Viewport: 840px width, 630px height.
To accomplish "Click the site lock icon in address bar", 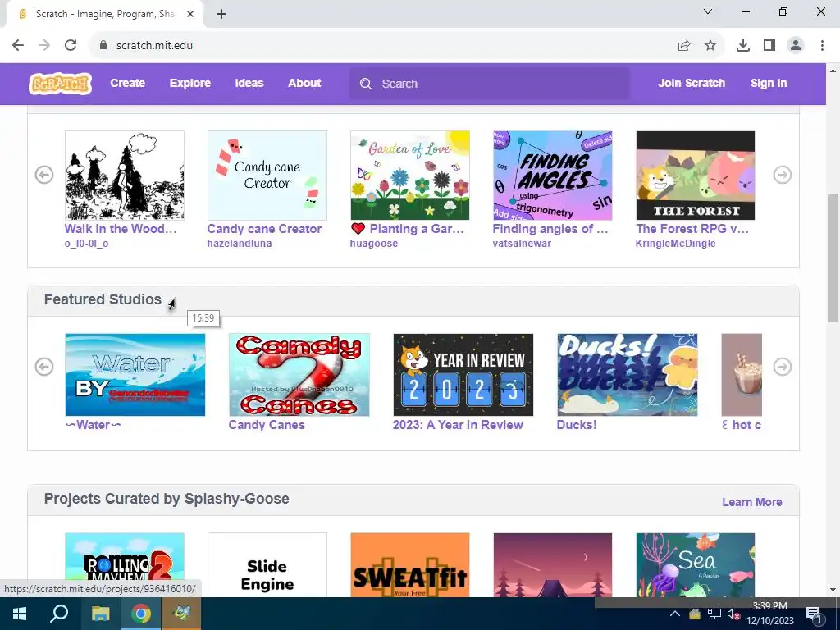I will coord(103,46).
